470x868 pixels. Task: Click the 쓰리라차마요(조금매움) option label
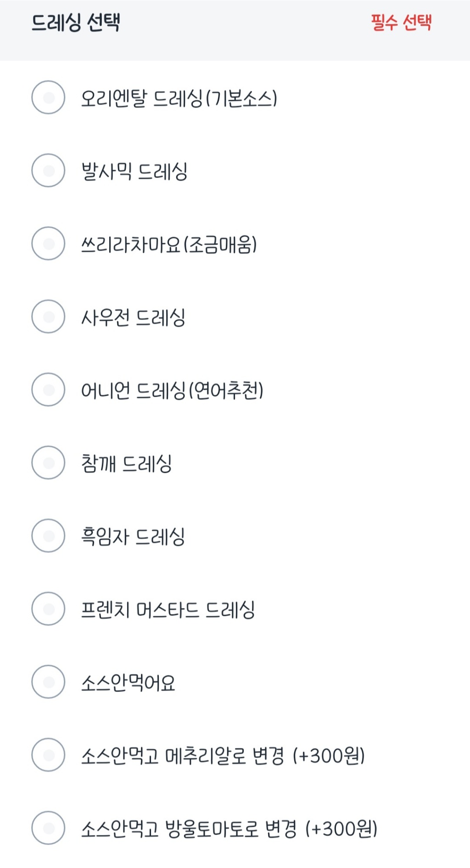tap(169, 244)
